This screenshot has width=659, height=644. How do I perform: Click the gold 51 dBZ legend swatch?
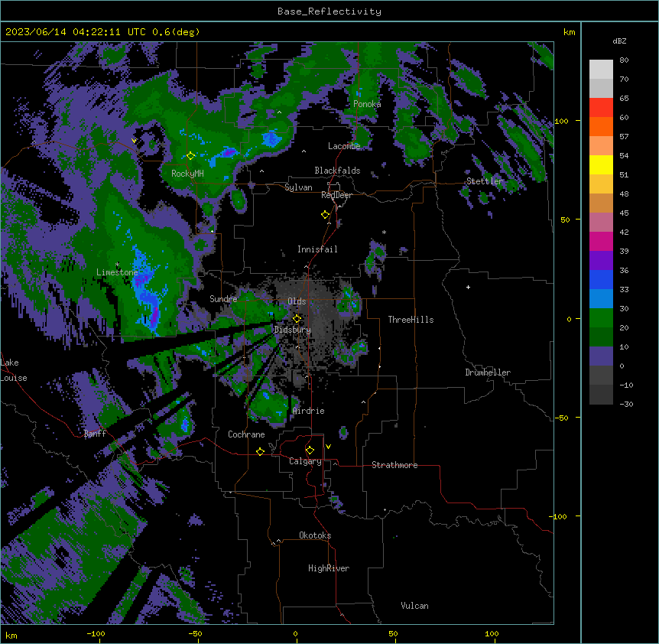[x=601, y=184]
